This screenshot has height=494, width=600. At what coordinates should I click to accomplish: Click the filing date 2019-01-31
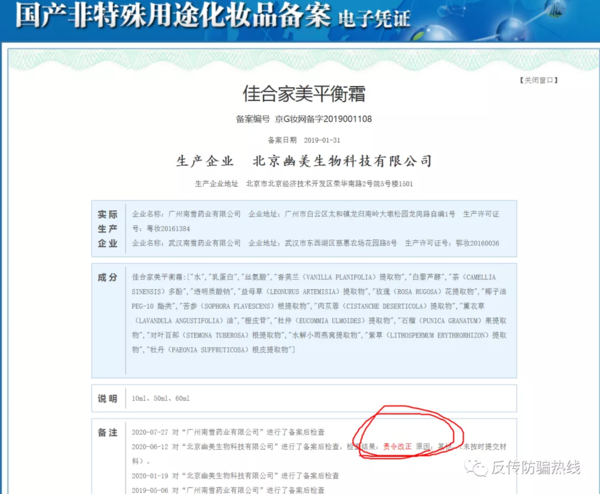click(322, 139)
